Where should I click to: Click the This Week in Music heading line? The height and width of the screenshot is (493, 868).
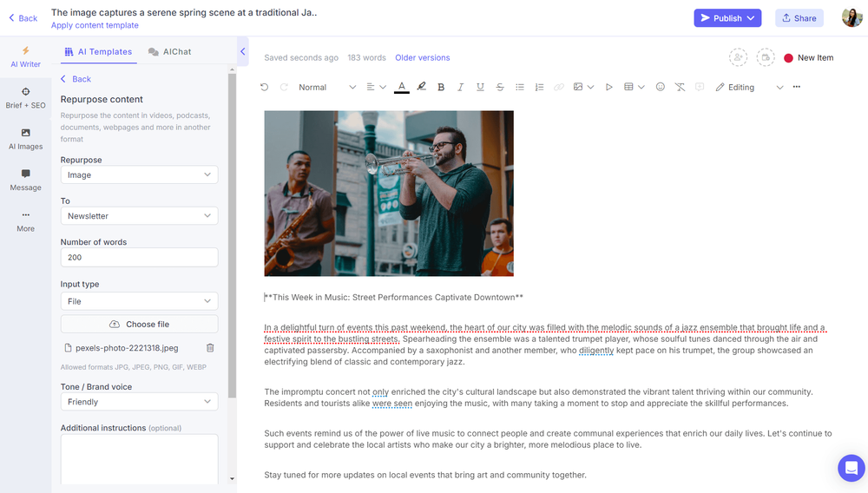click(393, 297)
